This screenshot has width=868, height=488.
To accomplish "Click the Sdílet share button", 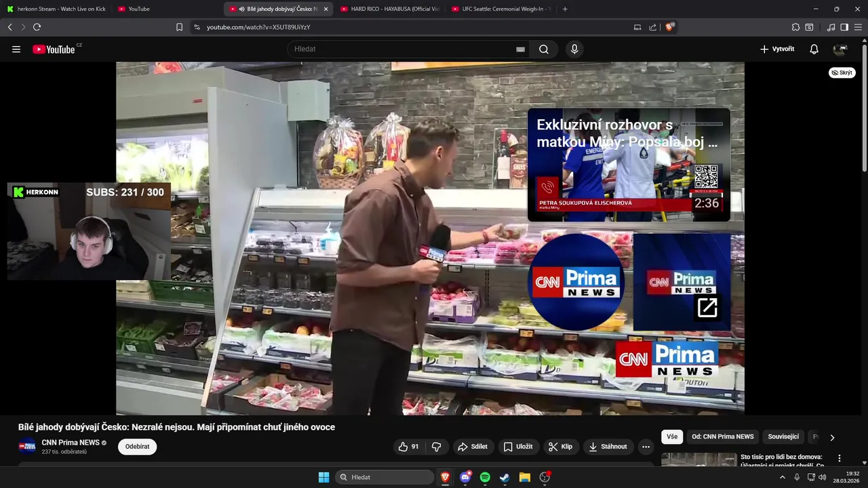I will [473, 447].
